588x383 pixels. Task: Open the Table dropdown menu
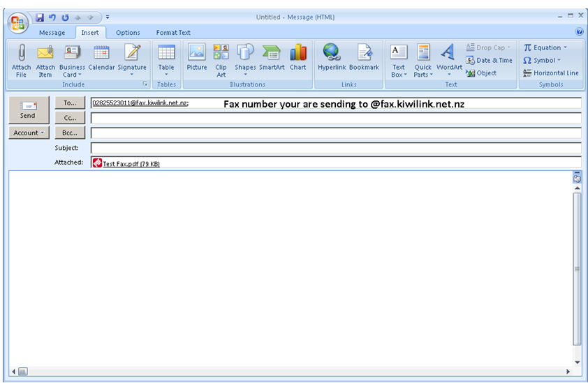point(166,74)
